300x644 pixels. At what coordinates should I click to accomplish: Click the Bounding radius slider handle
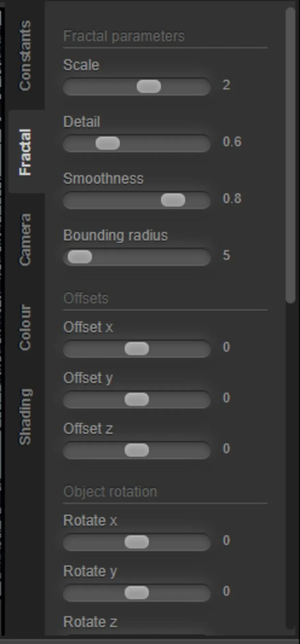[80, 257]
